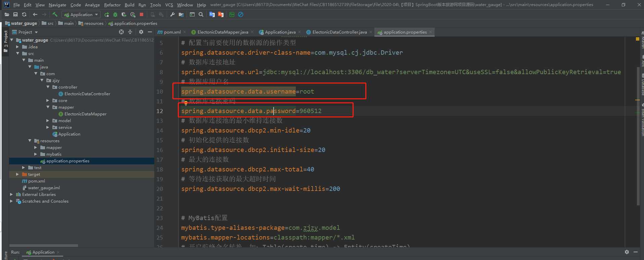Collapse the water_gauge root tree node
The width and height of the screenshot is (644, 260).
click(x=12, y=40)
